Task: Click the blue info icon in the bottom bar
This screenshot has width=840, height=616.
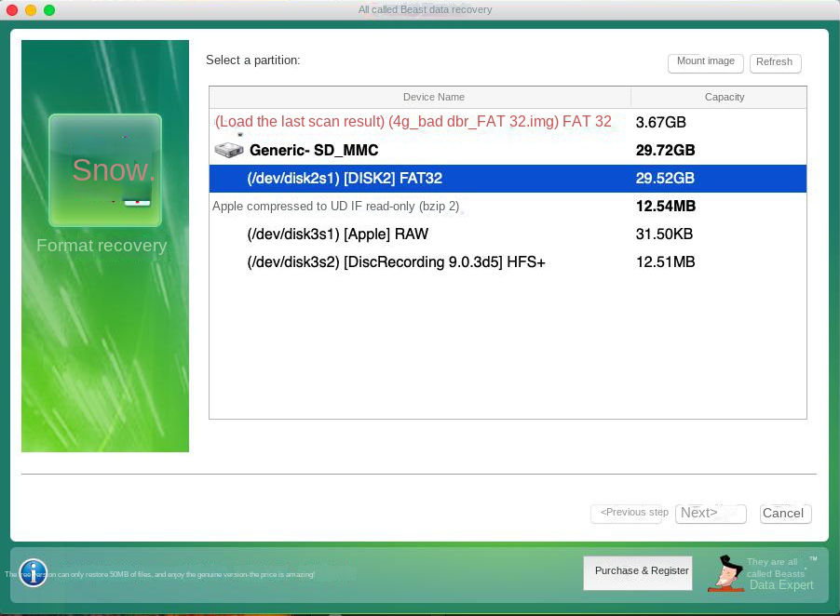Action: (33, 573)
